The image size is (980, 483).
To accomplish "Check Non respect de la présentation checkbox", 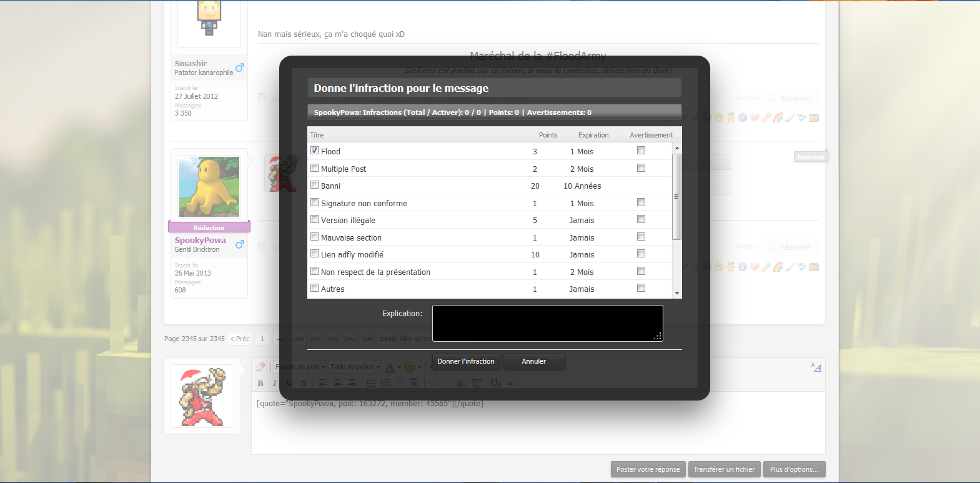I will coord(315,271).
